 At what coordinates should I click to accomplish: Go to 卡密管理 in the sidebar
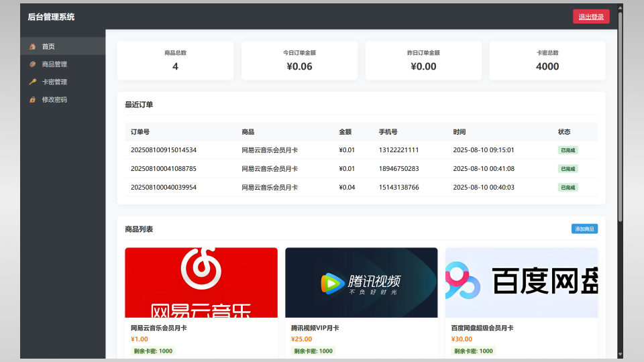point(63,82)
